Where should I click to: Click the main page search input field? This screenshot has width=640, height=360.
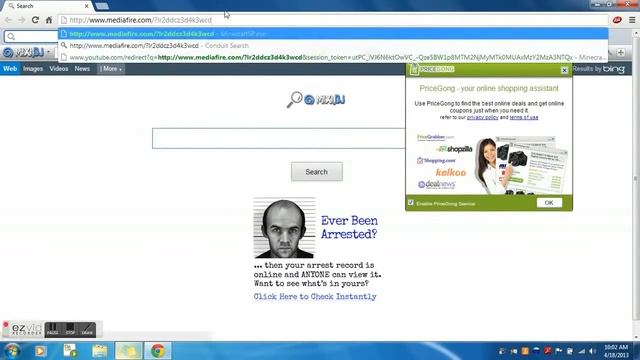[279, 138]
